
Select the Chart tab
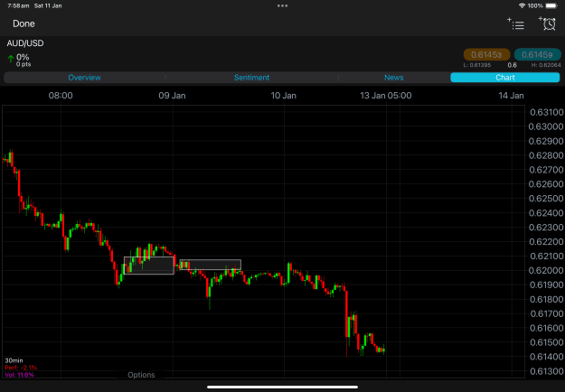tap(504, 78)
